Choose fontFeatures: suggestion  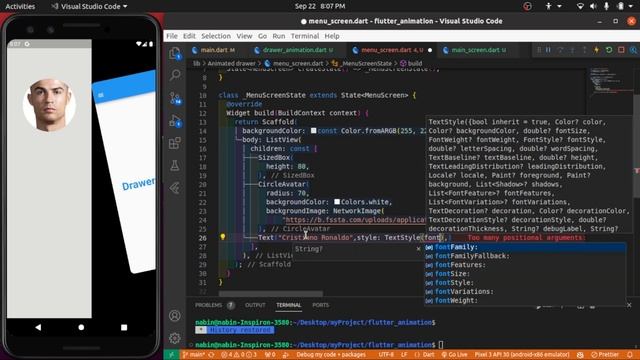(525, 265)
